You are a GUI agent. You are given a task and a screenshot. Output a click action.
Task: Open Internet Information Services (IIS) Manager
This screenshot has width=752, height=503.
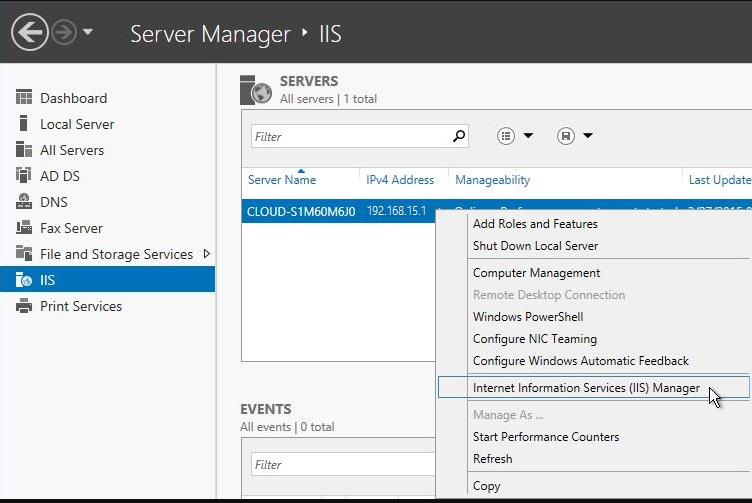point(593,387)
